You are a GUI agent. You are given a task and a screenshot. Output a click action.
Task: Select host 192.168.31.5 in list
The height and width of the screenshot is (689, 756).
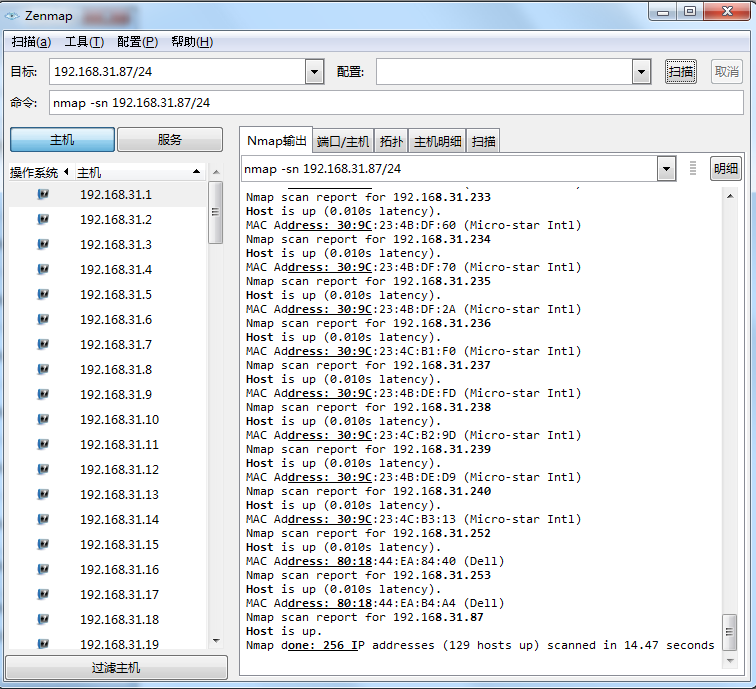click(x=107, y=294)
